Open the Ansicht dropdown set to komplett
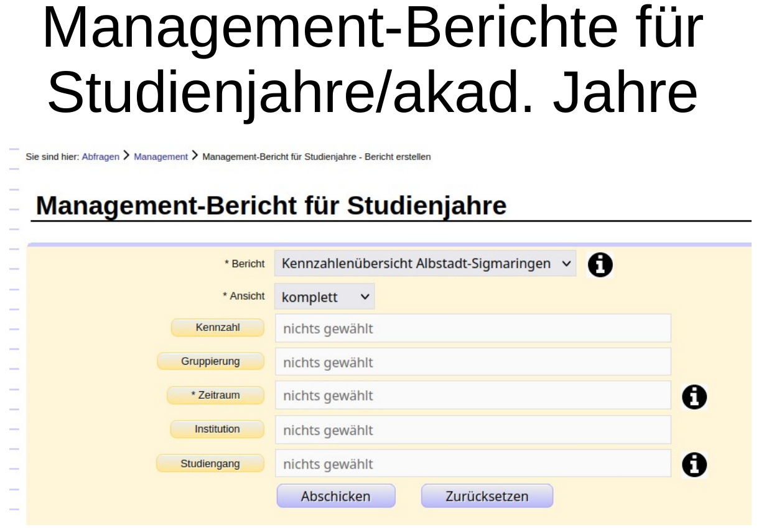The width and height of the screenshot is (769, 532). [x=325, y=297]
